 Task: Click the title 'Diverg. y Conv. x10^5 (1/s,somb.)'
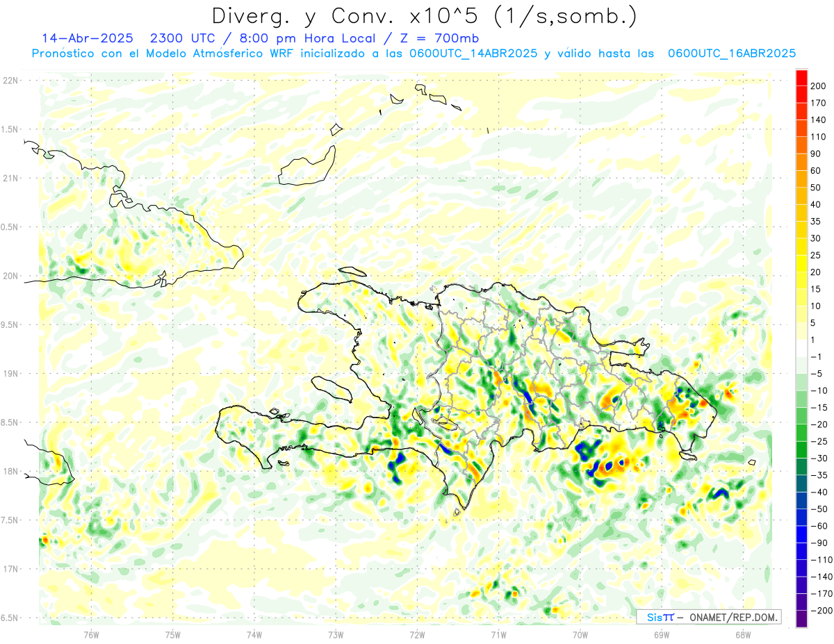[424, 17]
